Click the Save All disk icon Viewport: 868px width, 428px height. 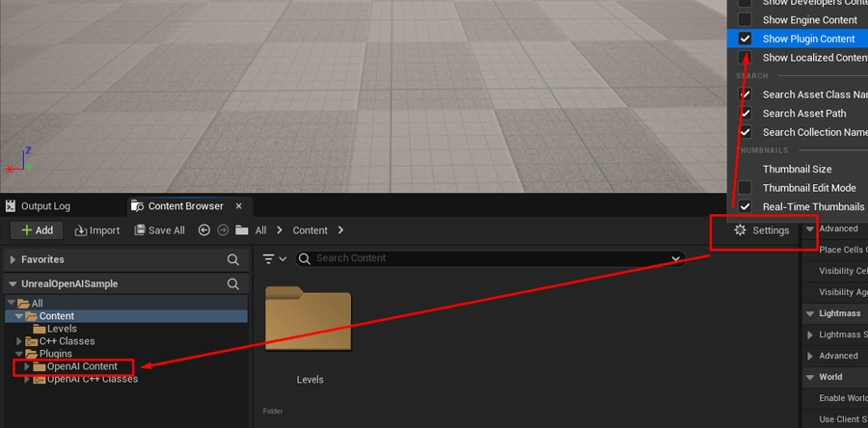[140, 230]
